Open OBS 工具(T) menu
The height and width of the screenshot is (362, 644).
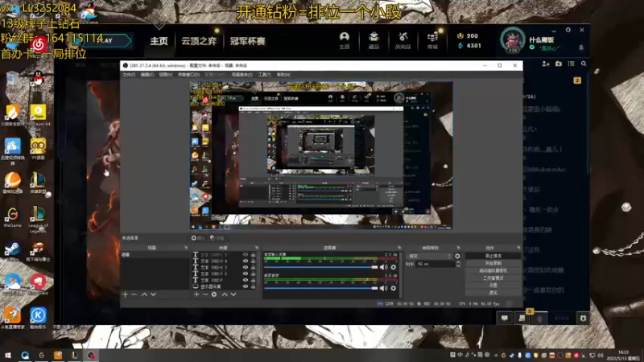tap(265, 75)
